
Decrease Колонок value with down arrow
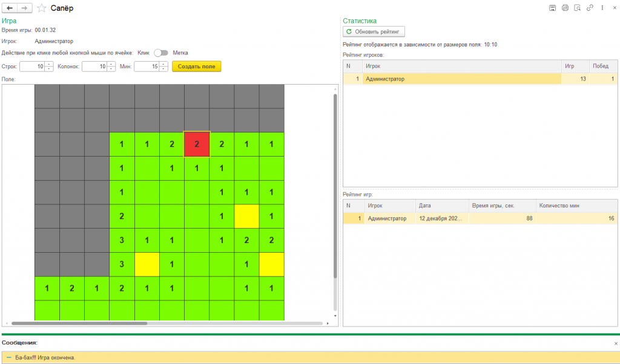(x=111, y=69)
